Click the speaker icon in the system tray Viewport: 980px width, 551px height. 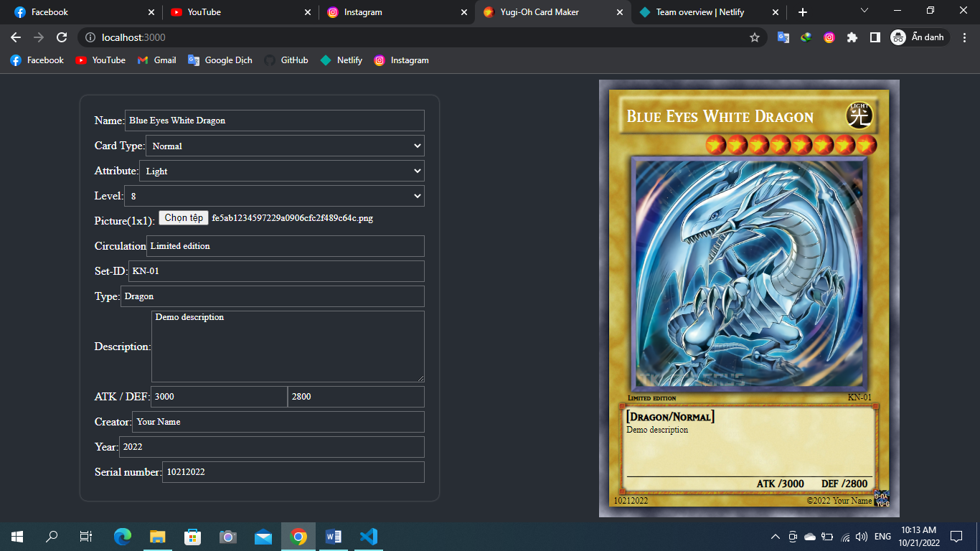click(x=861, y=536)
